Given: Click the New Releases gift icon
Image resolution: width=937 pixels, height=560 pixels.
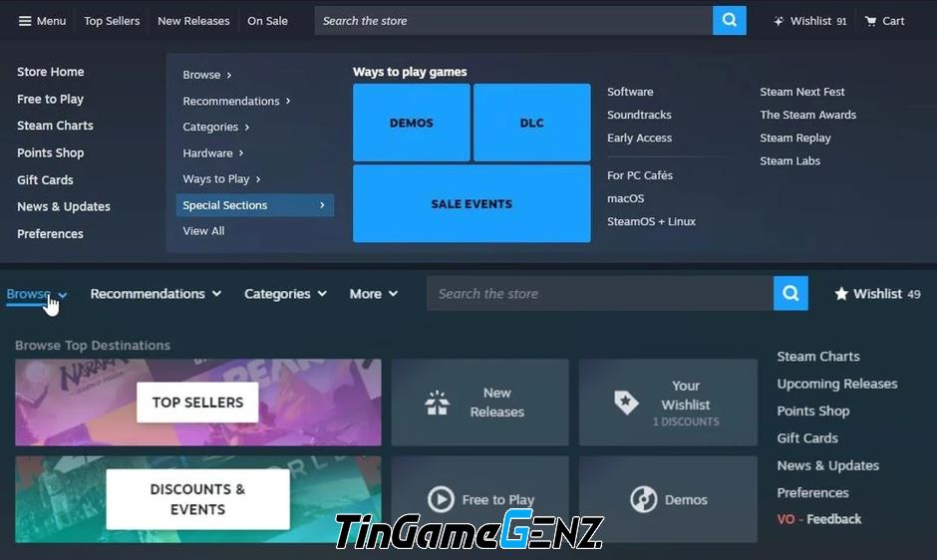Looking at the screenshot, I should pos(438,403).
